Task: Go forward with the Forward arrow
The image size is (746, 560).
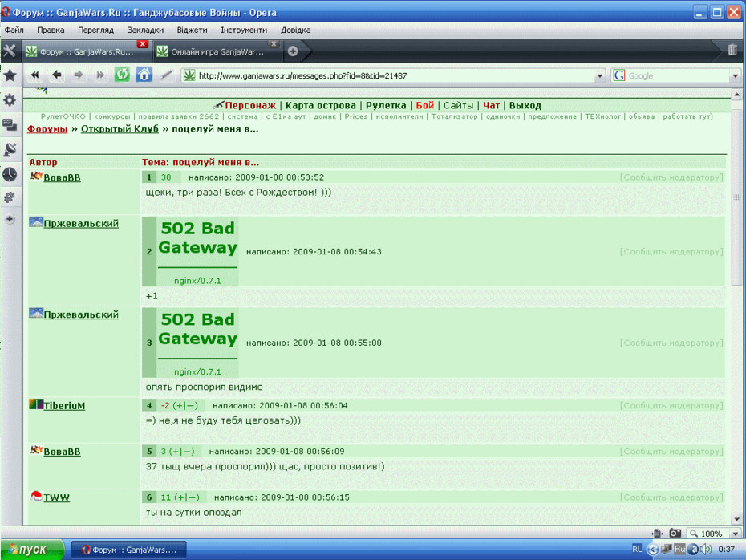Action: (79, 75)
